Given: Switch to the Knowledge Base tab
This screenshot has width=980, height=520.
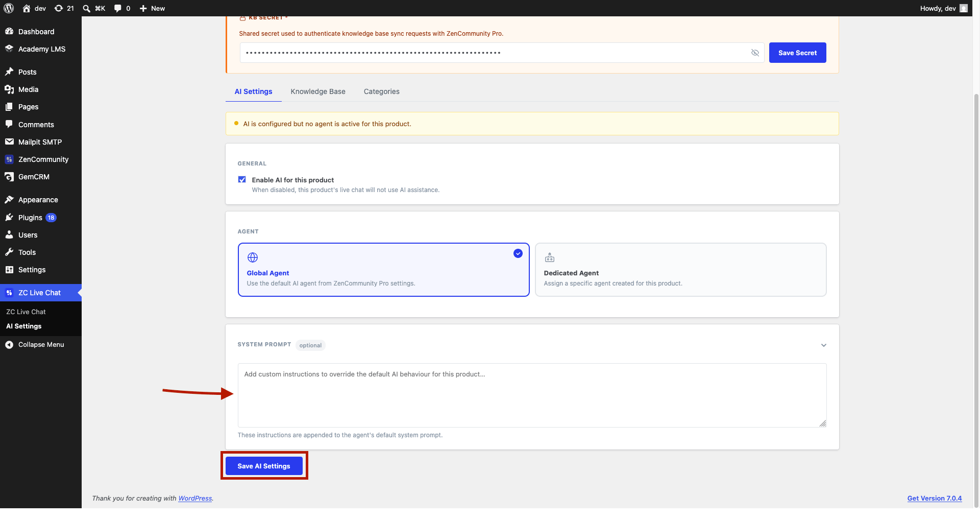Looking at the screenshot, I should coord(318,91).
